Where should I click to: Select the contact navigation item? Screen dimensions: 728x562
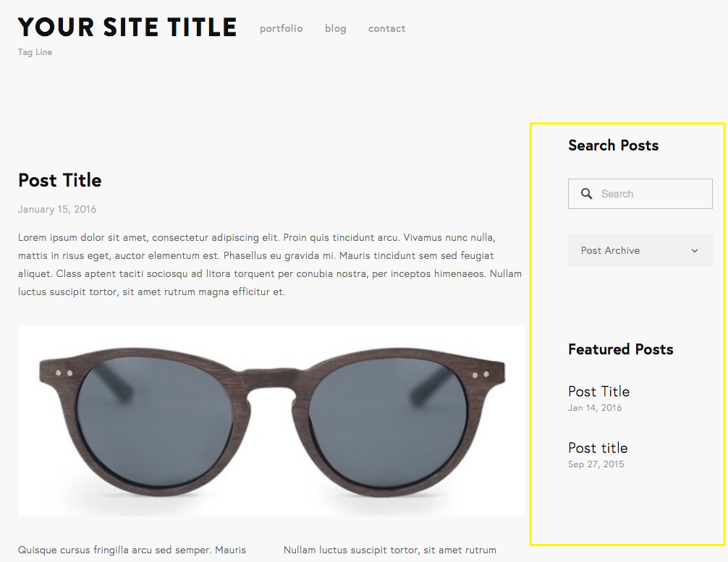[x=386, y=29]
